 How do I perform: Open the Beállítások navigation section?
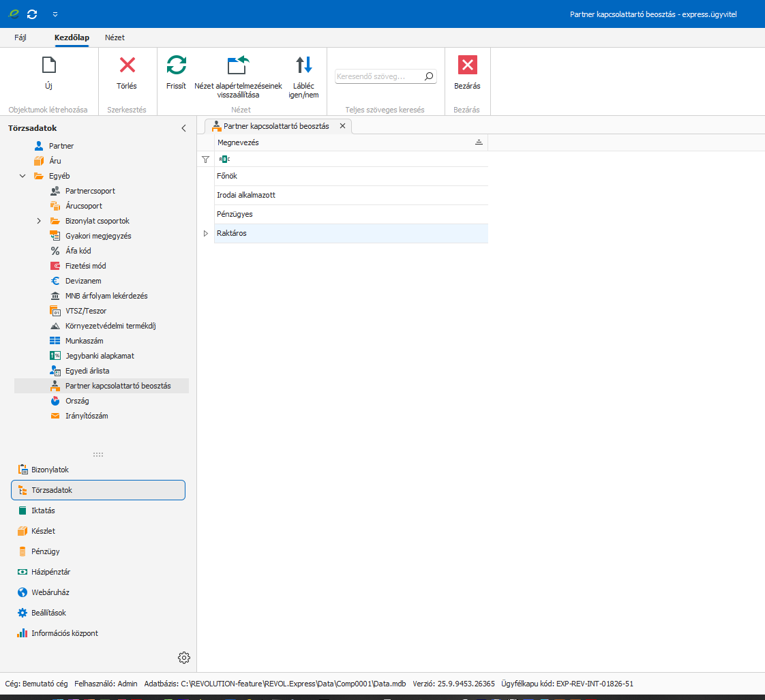(48, 613)
